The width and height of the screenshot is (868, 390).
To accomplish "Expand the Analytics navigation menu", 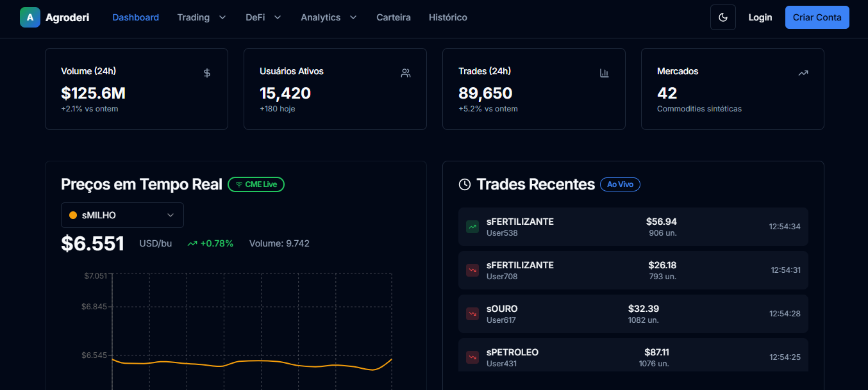I will (x=328, y=17).
